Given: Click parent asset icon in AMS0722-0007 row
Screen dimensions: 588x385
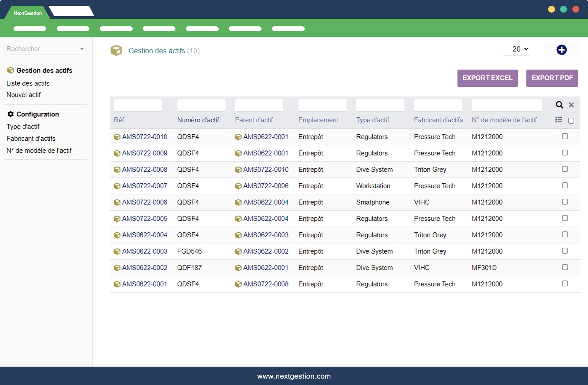Looking at the screenshot, I should point(238,186).
